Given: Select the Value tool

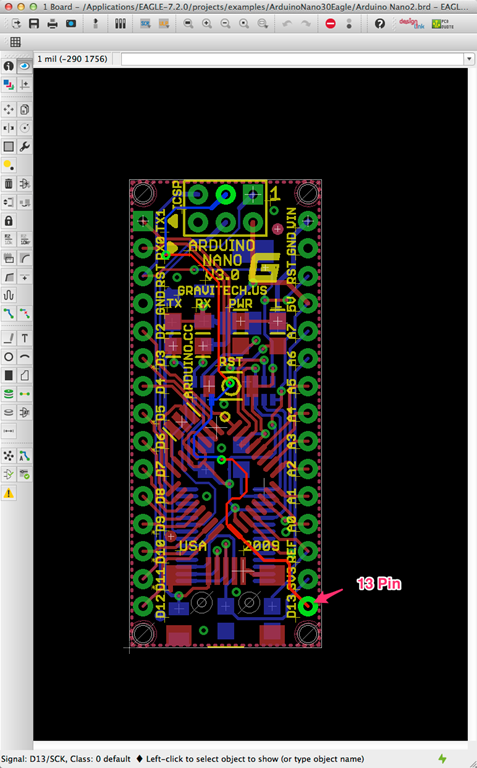Looking at the screenshot, I should [x=24, y=240].
